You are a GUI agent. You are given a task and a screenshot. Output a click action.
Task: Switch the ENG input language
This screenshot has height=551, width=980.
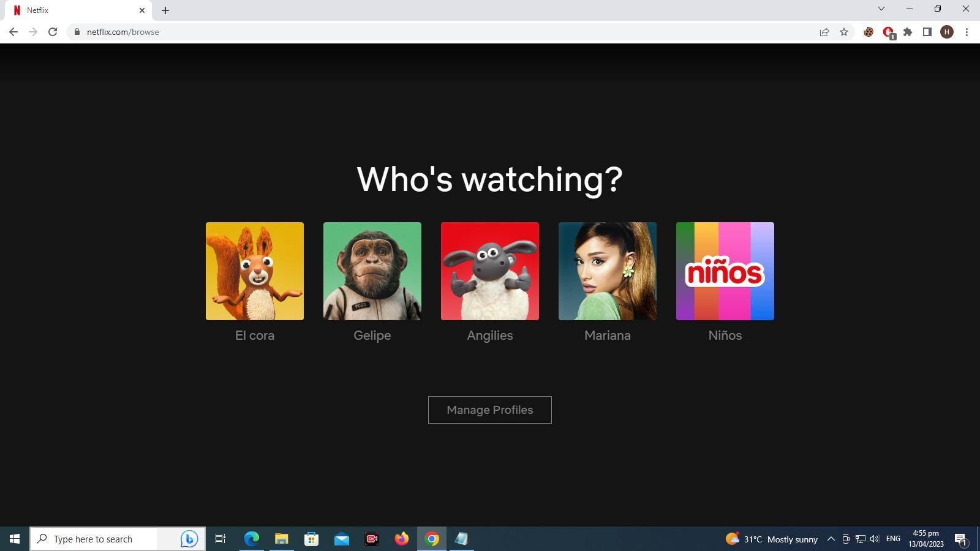pyautogui.click(x=894, y=539)
